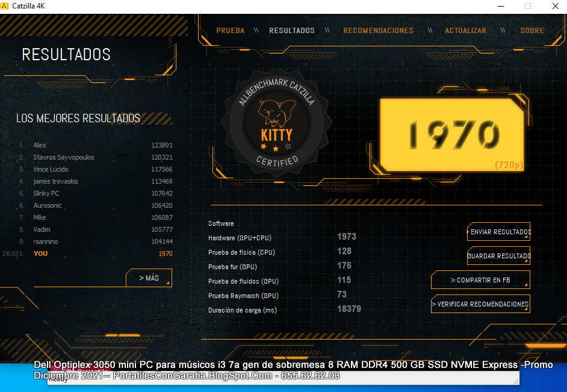Select the RESULTADOS tab

[292, 31]
